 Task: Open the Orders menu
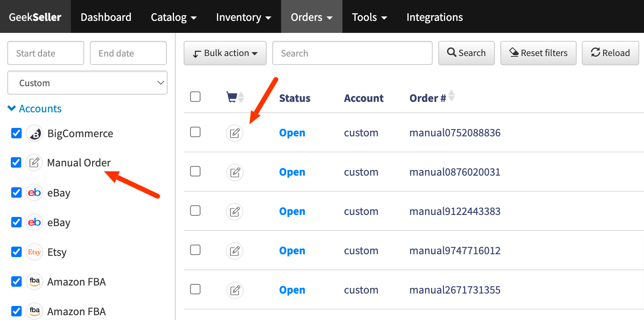pos(312,17)
